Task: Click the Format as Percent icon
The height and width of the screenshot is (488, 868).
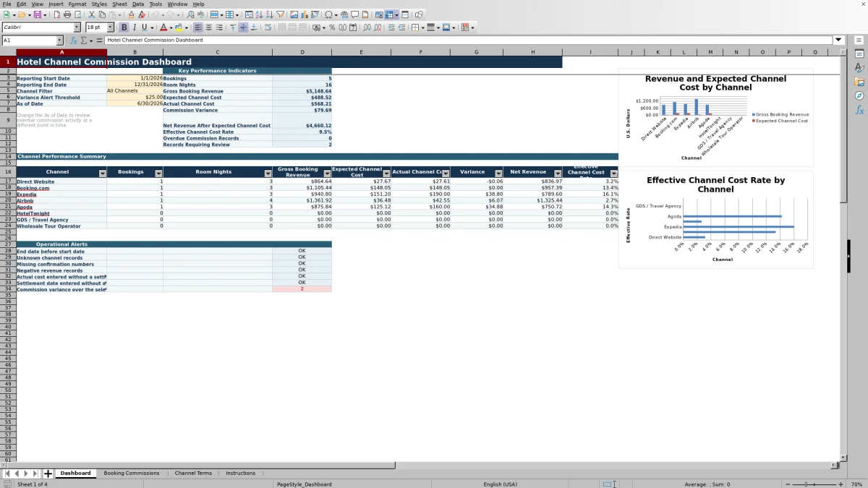Action: coord(332,27)
